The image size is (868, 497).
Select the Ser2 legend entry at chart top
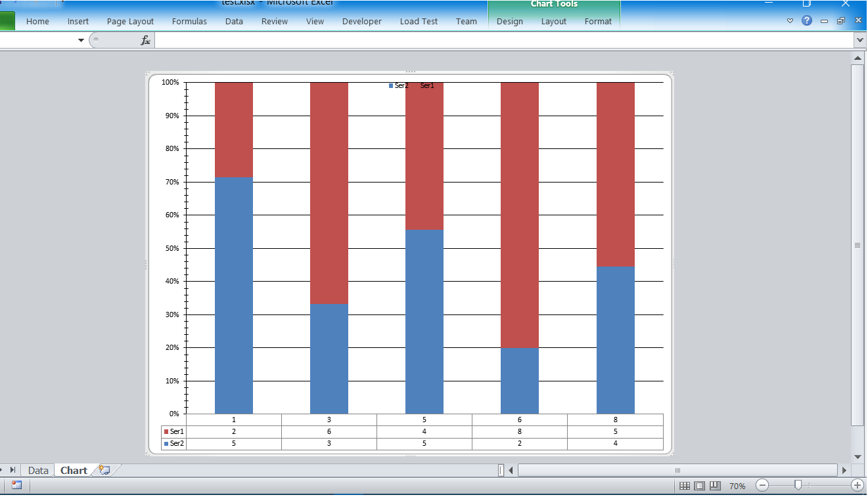click(x=399, y=86)
